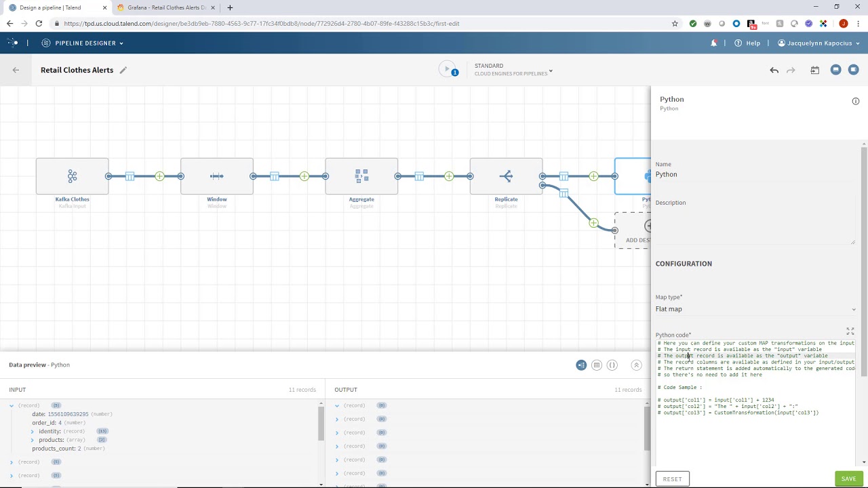This screenshot has height=488, width=868.
Task: Click inside the Description text area
Action: 755,226
